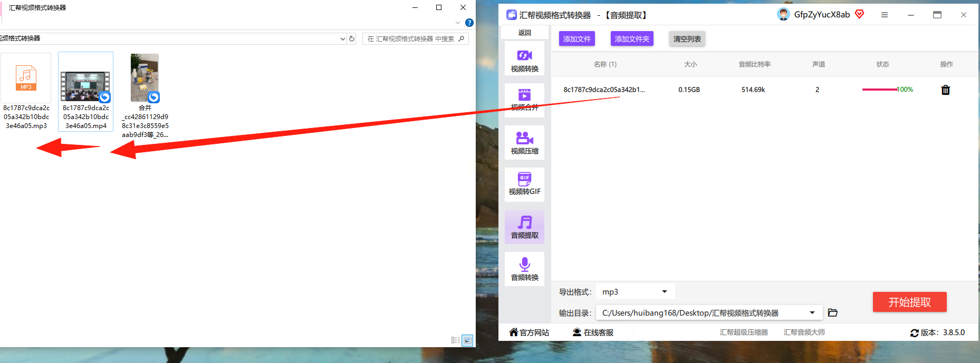Open the output directory folder icon

pyautogui.click(x=833, y=312)
